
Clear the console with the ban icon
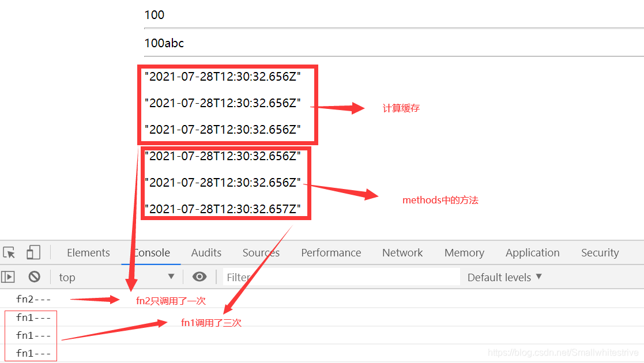(x=35, y=277)
